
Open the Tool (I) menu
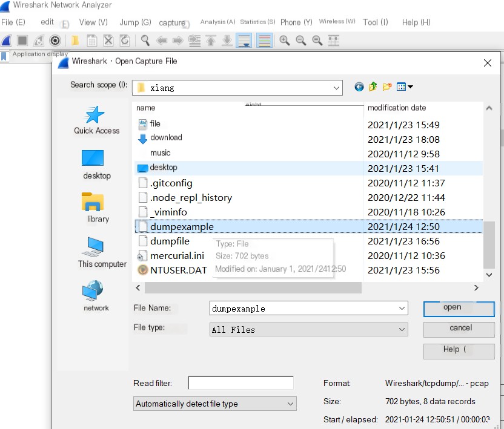pyautogui.click(x=376, y=22)
